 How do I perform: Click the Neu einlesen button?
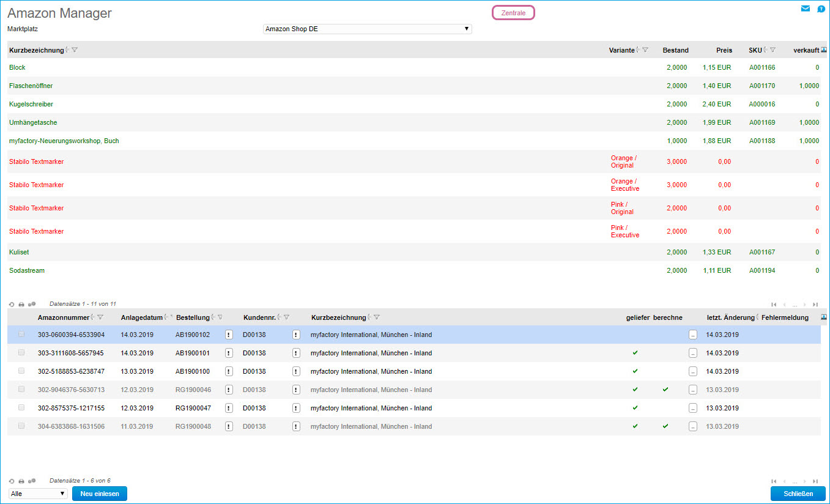coord(100,494)
